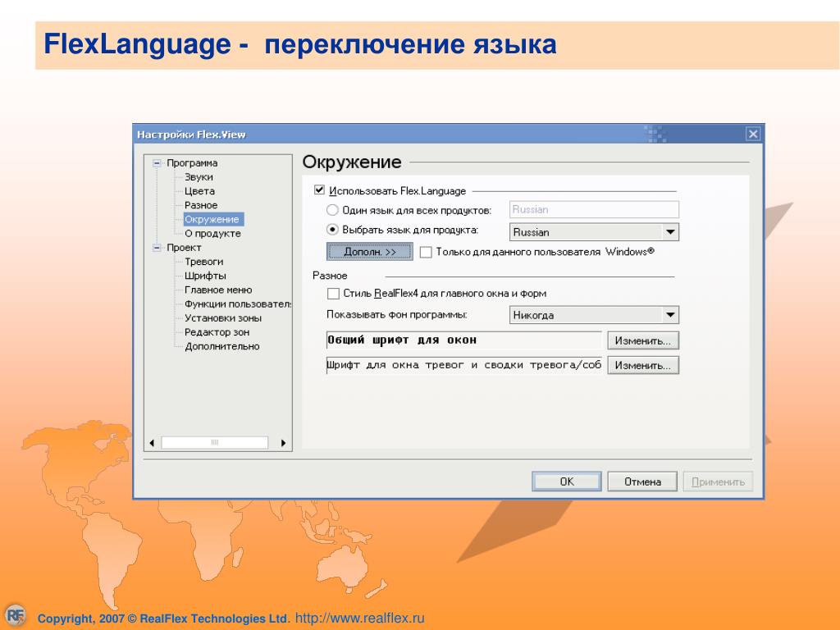Change the шрифт для окна тревог font

tap(643, 365)
